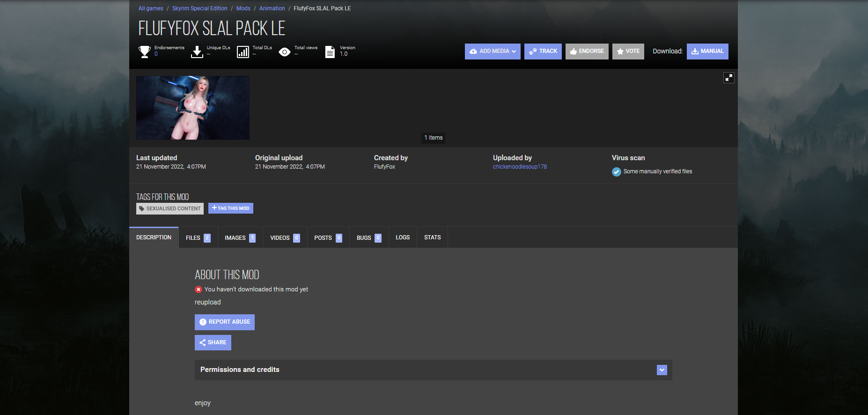
Task: Click the Version document icon
Action: pos(330,52)
